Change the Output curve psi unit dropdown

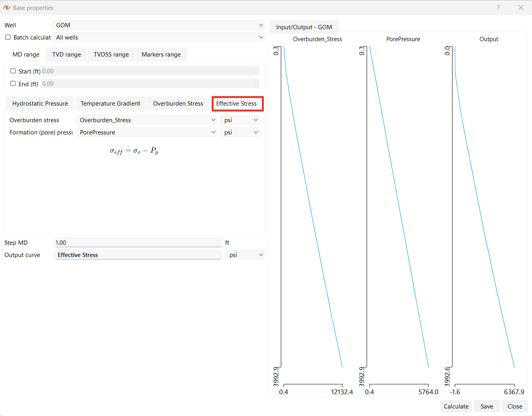pyautogui.click(x=245, y=255)
